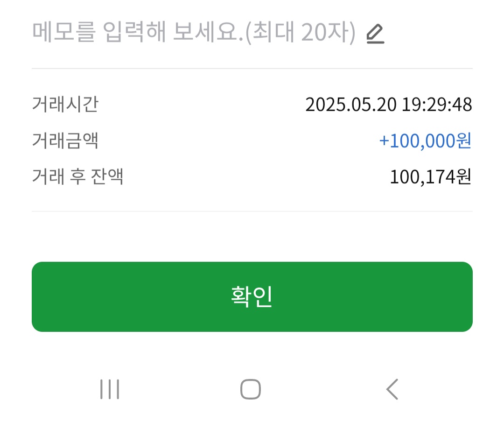Select the 거래 후 잔액 label

tap(78, 176)
